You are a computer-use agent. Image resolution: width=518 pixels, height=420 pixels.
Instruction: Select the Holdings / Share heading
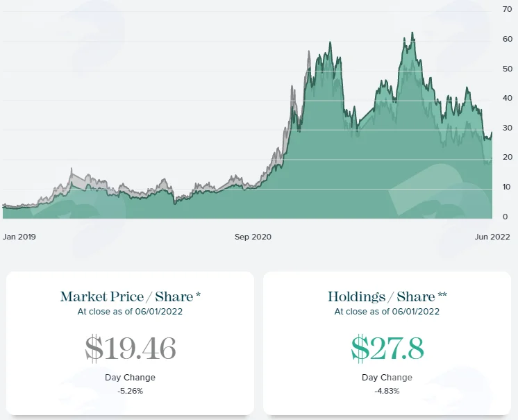click(387, 297)
